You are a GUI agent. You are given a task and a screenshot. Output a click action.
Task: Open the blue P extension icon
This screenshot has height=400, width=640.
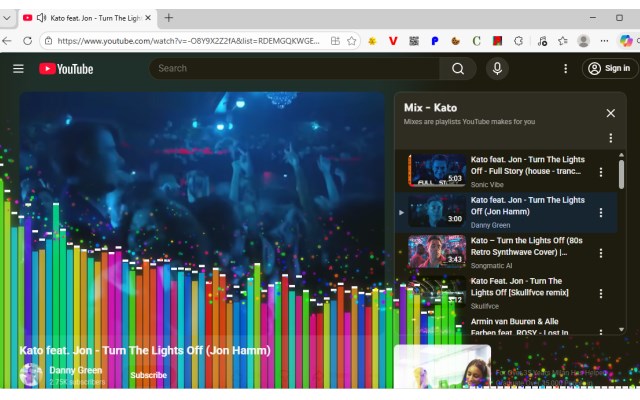click(x=435, y=41)
